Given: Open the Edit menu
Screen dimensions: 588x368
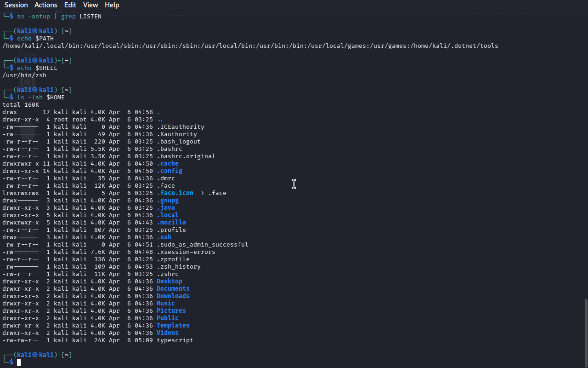Looking at the screenshot, I should tap(70, 5).
